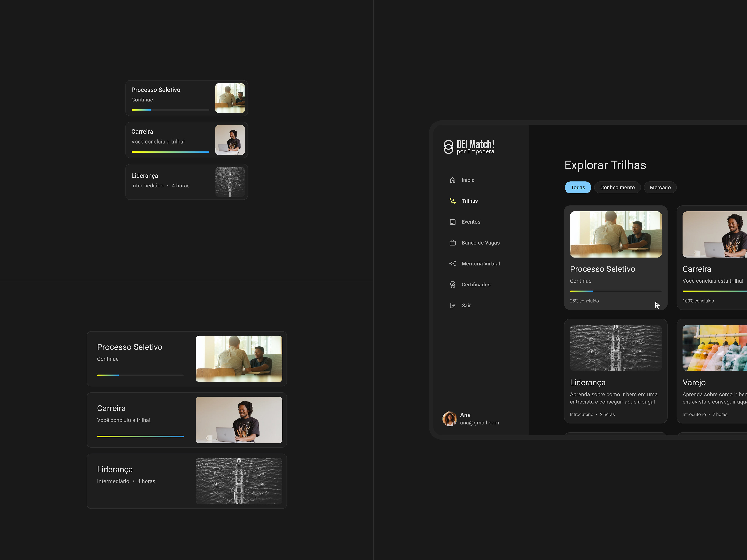
Task: Select the Conhecimento filter chip
Action: point(617,187)
